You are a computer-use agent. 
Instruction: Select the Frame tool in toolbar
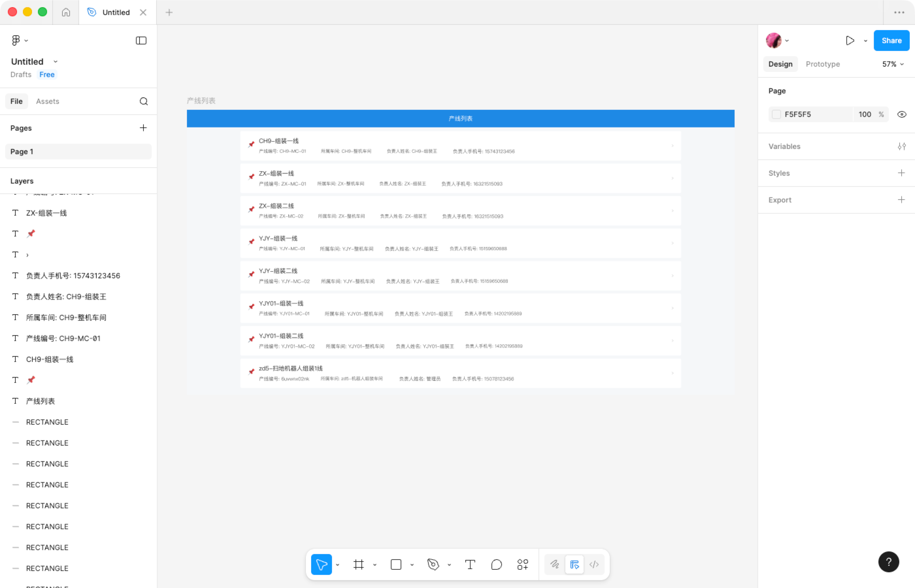(x=358, y=564)
